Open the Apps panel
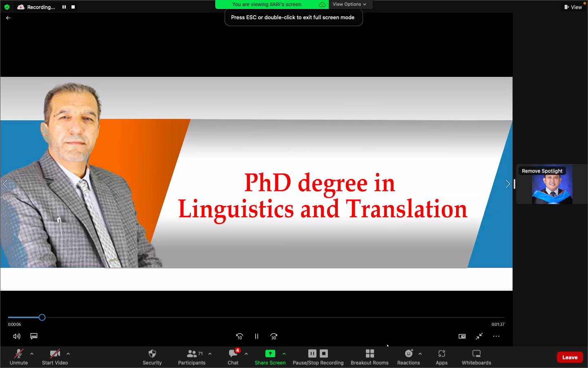The image size is (588, 368). pos(441,354)
